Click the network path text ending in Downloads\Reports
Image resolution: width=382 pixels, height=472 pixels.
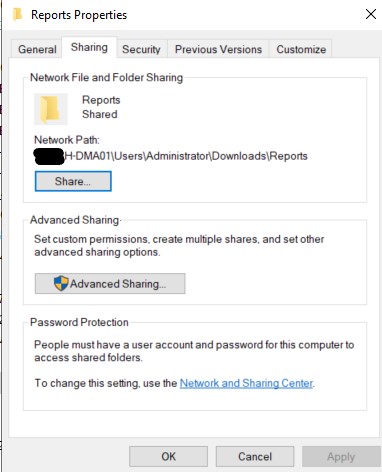click(171, 156)
